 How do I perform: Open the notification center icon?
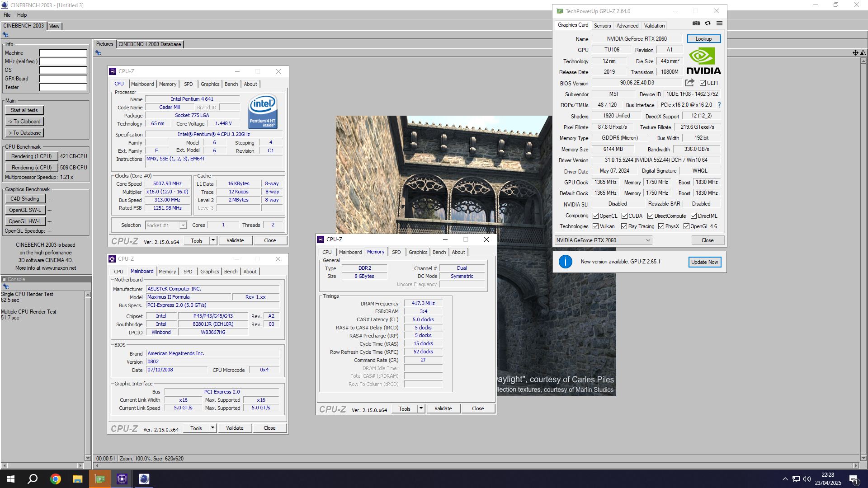[854, 479]
